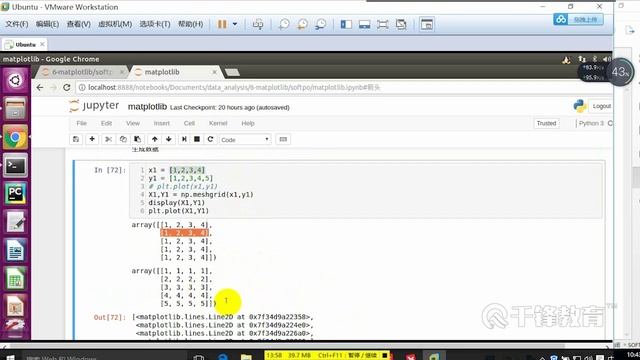Open VMware 选项卡(T) menu
640x360 pixels.
pos(155,24)
